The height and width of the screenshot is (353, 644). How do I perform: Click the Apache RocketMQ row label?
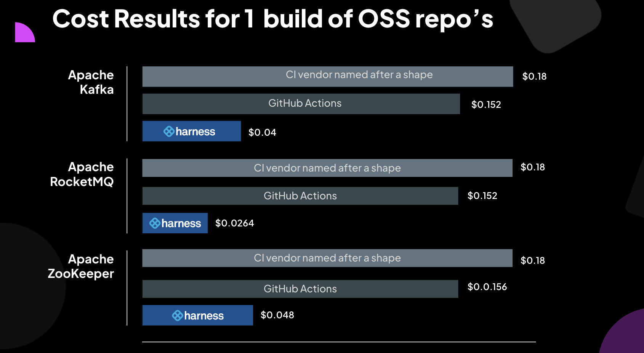[x=82, y=174]
